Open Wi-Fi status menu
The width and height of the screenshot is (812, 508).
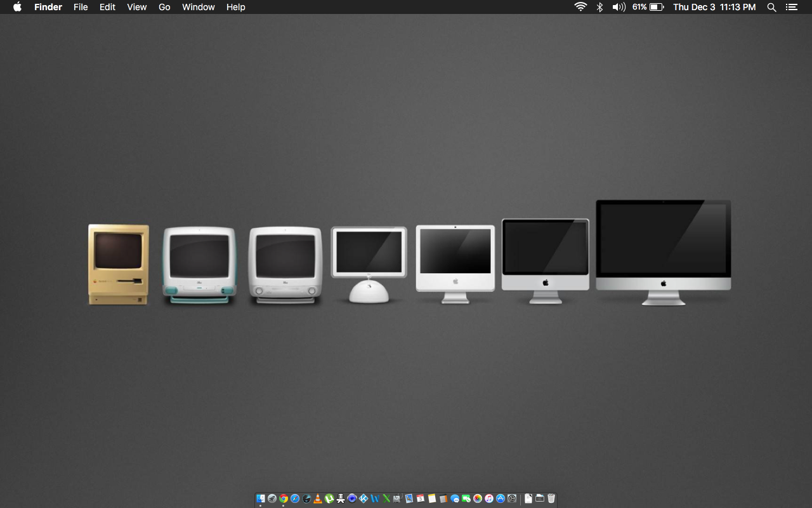tap(580, 7)
